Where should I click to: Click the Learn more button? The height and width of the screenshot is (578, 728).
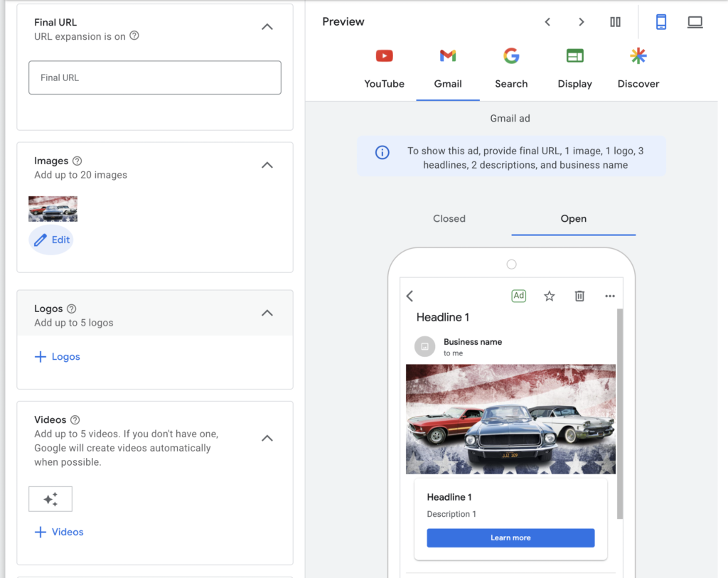pyautogui.click(x=510, y=537)
